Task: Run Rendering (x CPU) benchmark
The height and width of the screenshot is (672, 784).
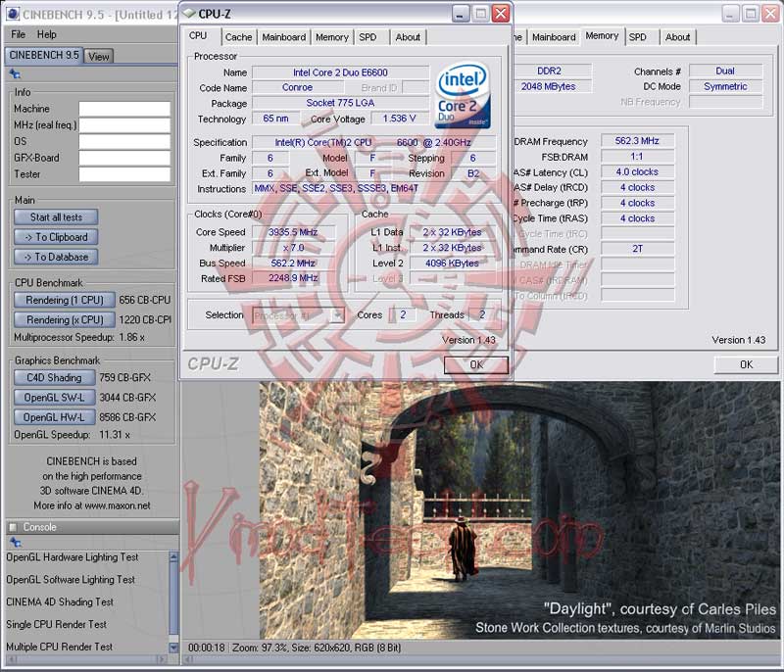Action: coord(65,319)
